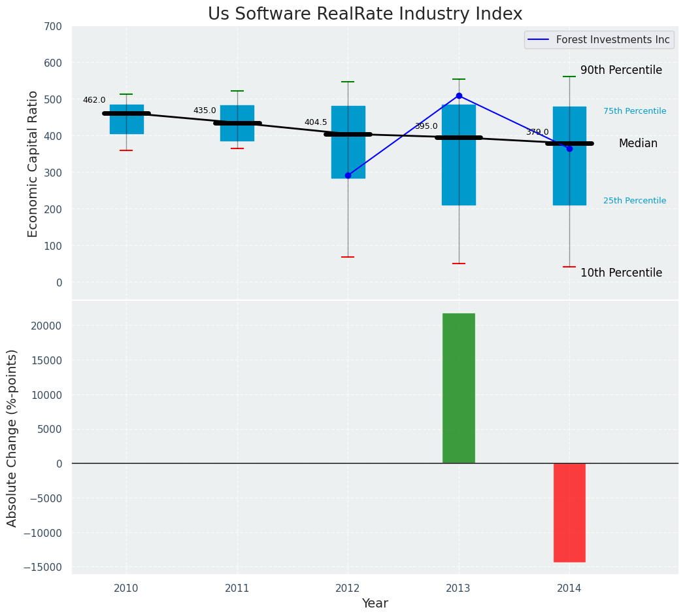Click the green 90th percentile cap for 2012

click(348, 82)
